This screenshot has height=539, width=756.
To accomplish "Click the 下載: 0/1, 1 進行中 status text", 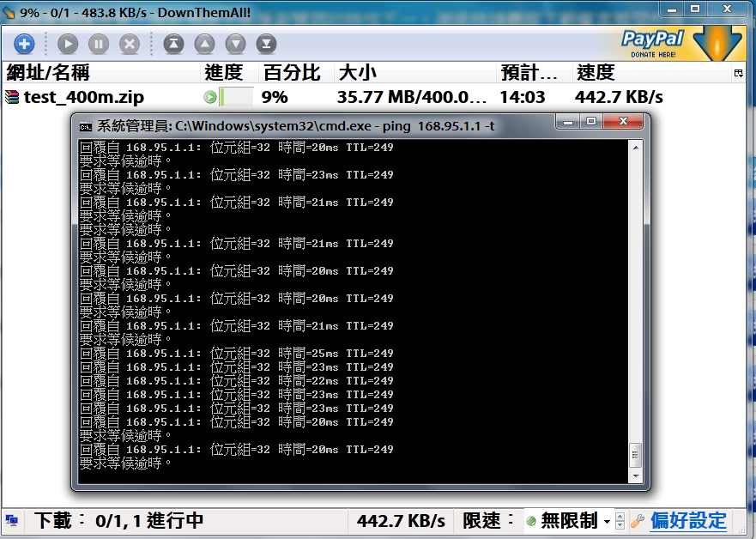I will (x=118, y=521).
